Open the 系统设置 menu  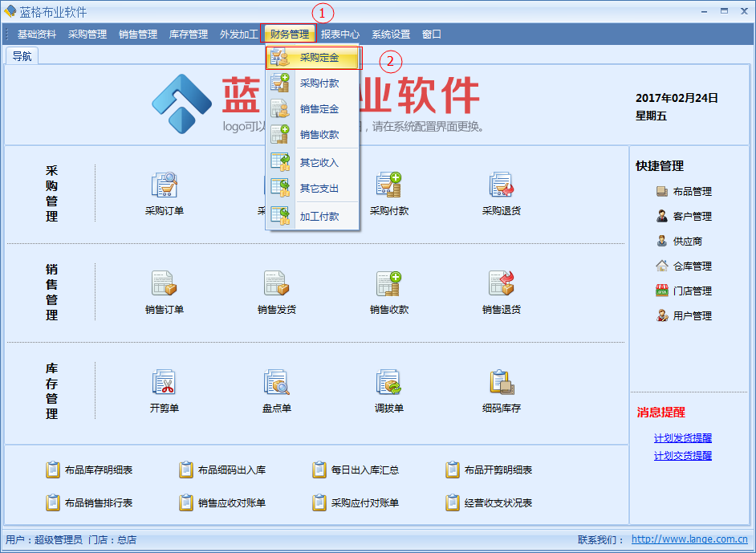pos(391,35)
